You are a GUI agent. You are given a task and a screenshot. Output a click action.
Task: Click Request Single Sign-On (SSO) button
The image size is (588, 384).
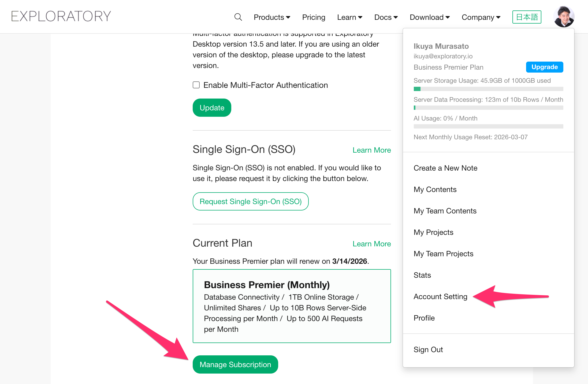251,201
